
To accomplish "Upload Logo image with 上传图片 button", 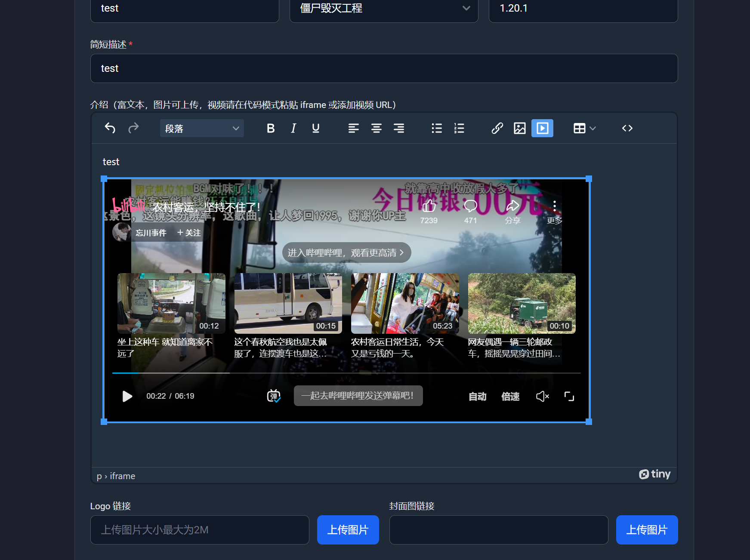I will [x=348, y=530].
